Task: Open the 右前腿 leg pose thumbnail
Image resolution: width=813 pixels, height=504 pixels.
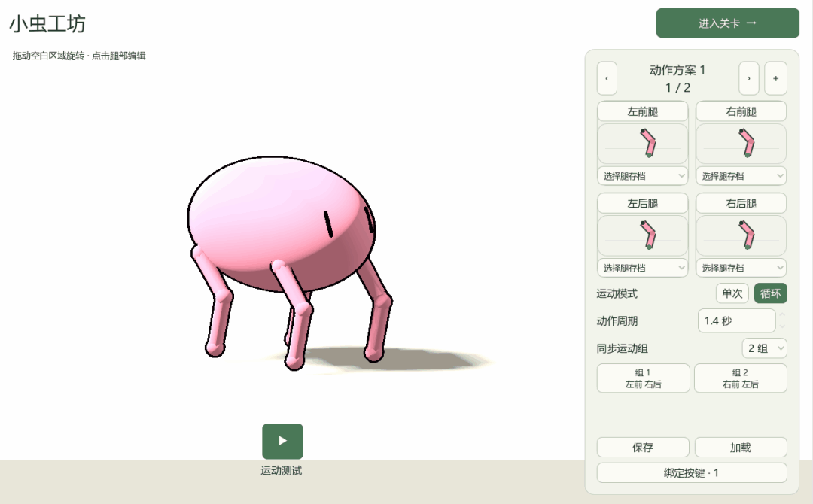Action: click(x=741, y=144)
